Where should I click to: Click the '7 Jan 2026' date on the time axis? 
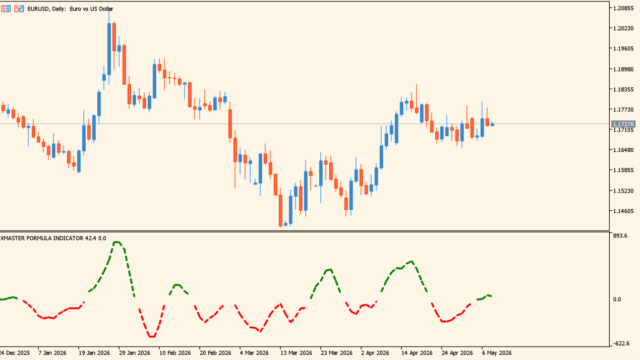coord(52,353)
